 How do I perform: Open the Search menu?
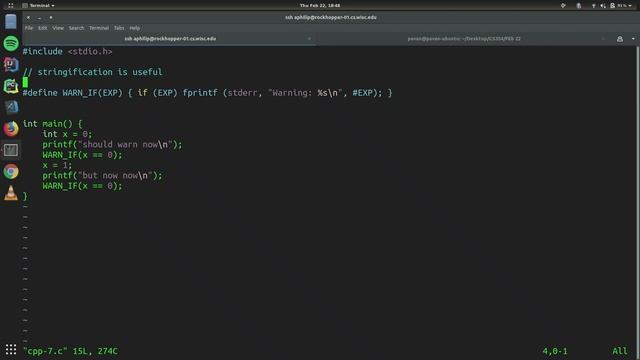(x=76, y=28)
